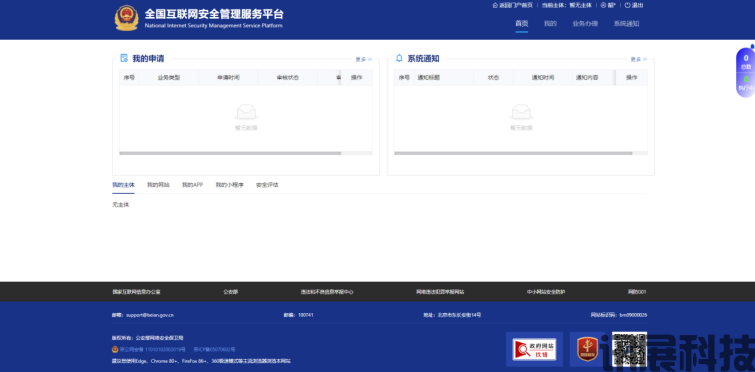Click the 操作 column header in 我的申请 table

(356, 77)
